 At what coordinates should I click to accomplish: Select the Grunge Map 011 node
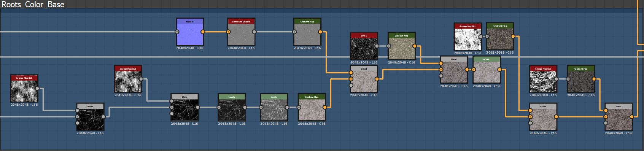(x=543, y=79)
